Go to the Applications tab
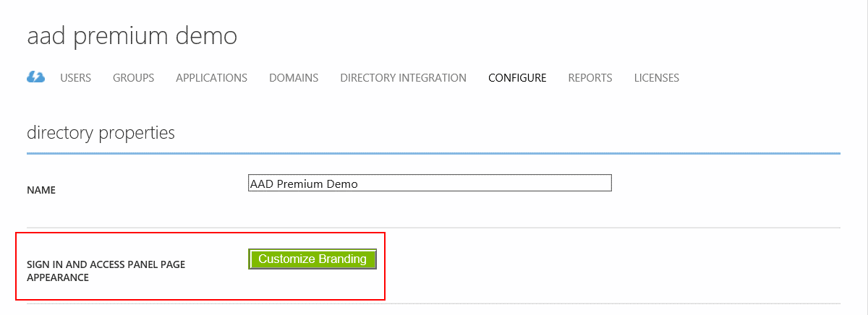Viewport: 868px width, 315px height. 211,78
